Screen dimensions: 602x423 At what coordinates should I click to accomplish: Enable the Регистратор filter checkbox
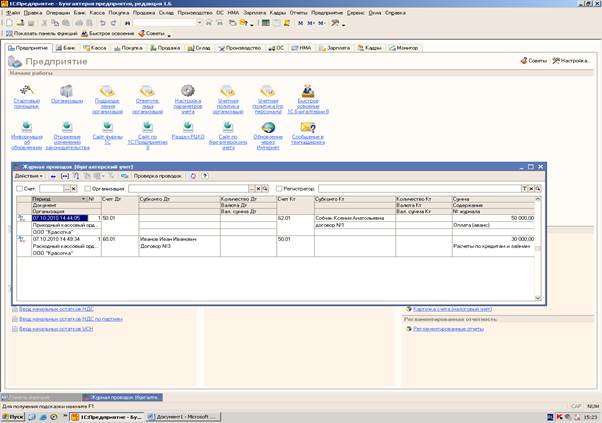(x=279, y=188)
